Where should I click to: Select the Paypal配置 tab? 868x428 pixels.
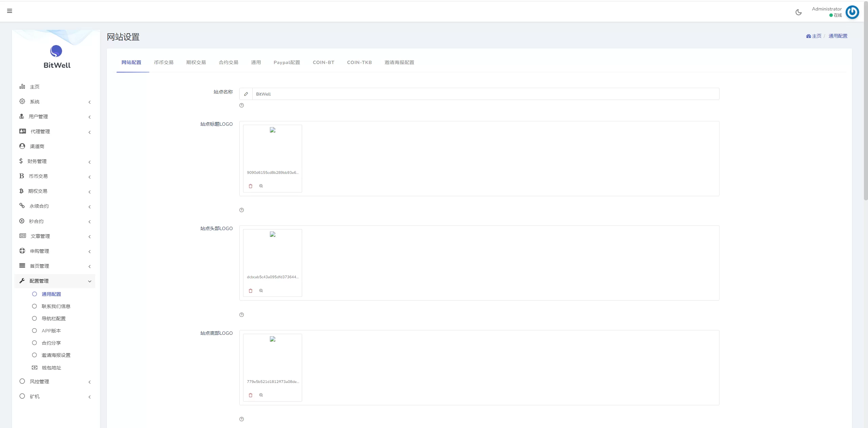287,62
